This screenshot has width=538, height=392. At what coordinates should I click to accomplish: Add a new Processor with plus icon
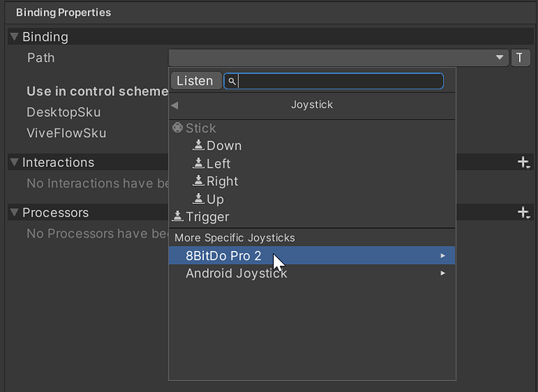523,212
